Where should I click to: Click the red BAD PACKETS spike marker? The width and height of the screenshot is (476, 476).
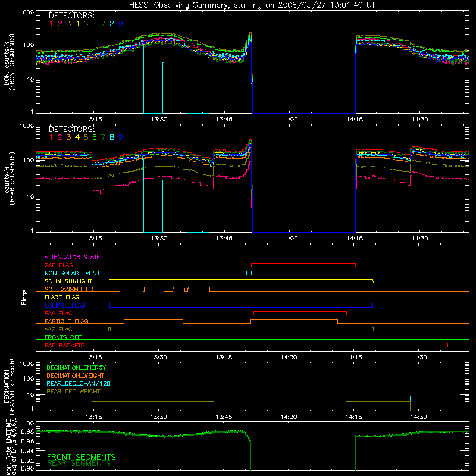447,345
